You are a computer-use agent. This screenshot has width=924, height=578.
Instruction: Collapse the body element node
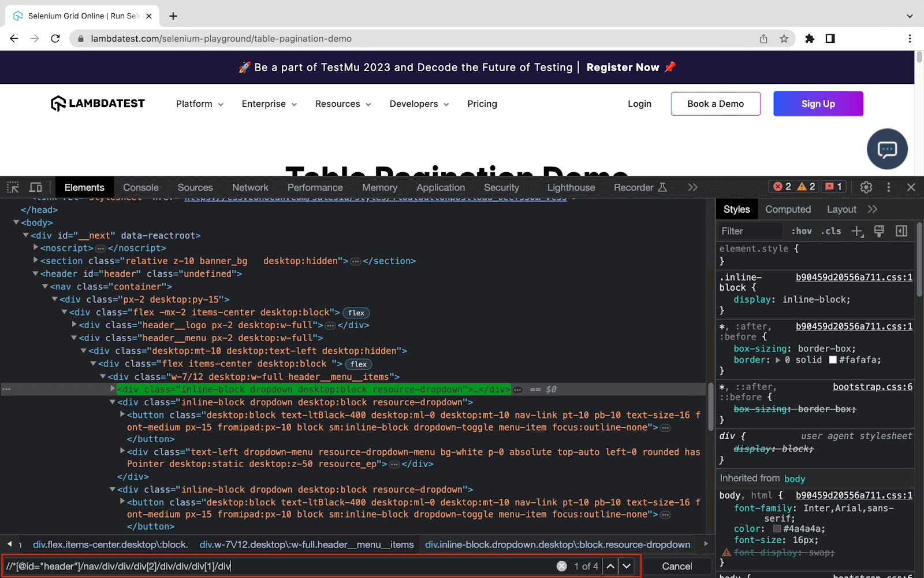tap(16, 223)
